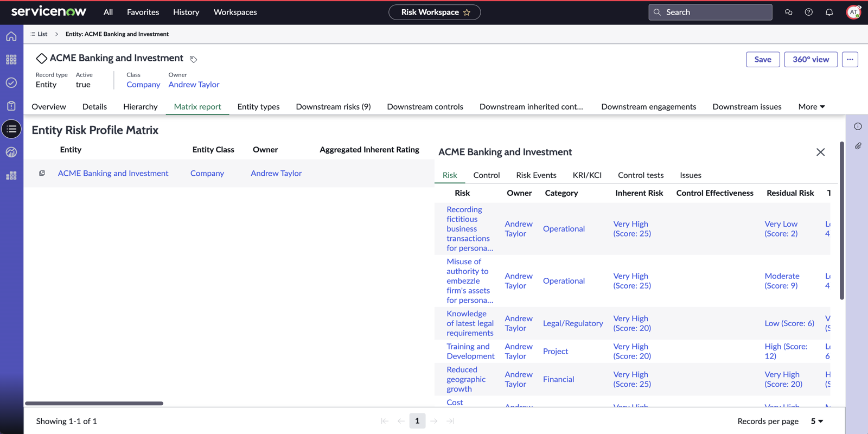
Task: Click page number 1
Action: pos(417,421)
